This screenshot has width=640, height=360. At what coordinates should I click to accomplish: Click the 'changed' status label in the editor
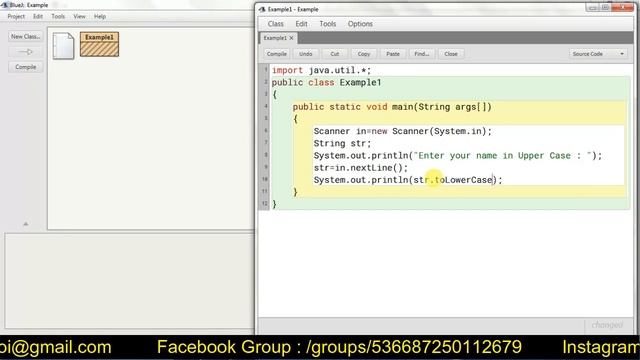pos(607,325)
